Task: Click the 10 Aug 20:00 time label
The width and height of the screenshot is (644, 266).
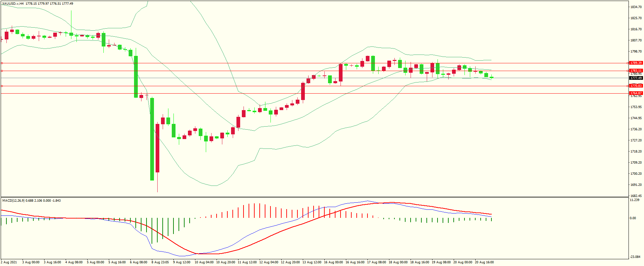Action: coord(226,262)
